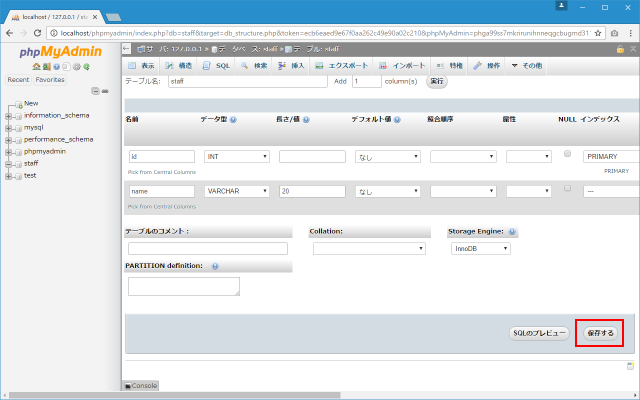
Task: Expand the information_schema database node
Action: click(9, 115)
